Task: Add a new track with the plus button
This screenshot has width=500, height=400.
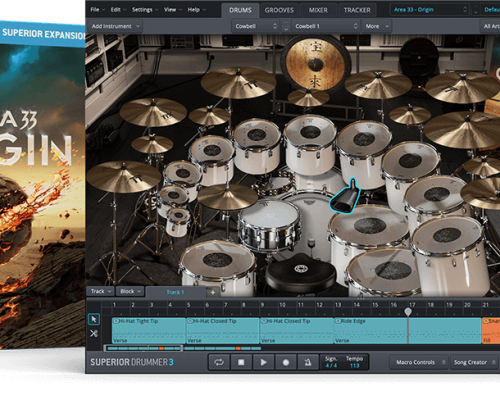Action: click(x=213, y=292)
